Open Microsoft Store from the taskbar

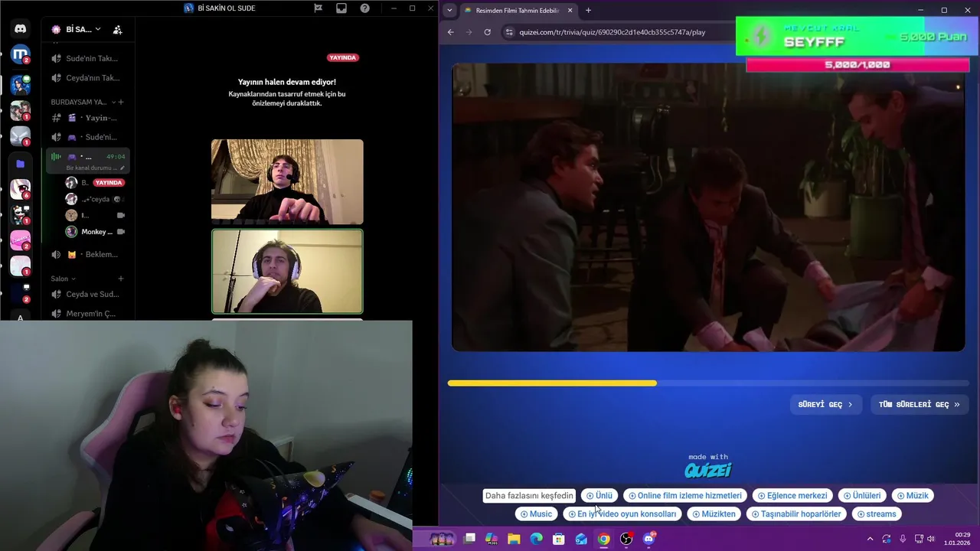[559, 539]
